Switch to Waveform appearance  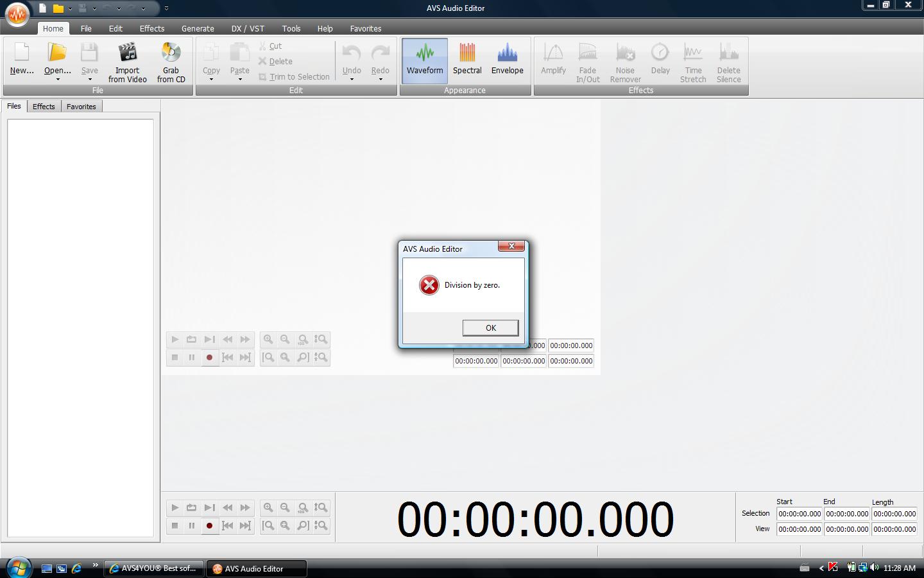click(425, 61)
